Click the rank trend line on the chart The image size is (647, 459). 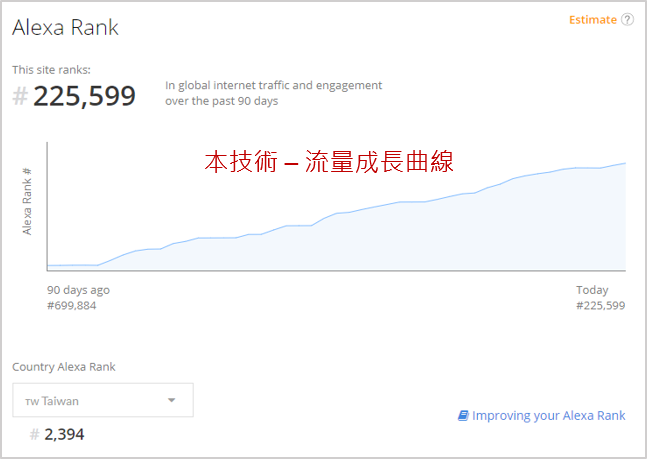336,213
